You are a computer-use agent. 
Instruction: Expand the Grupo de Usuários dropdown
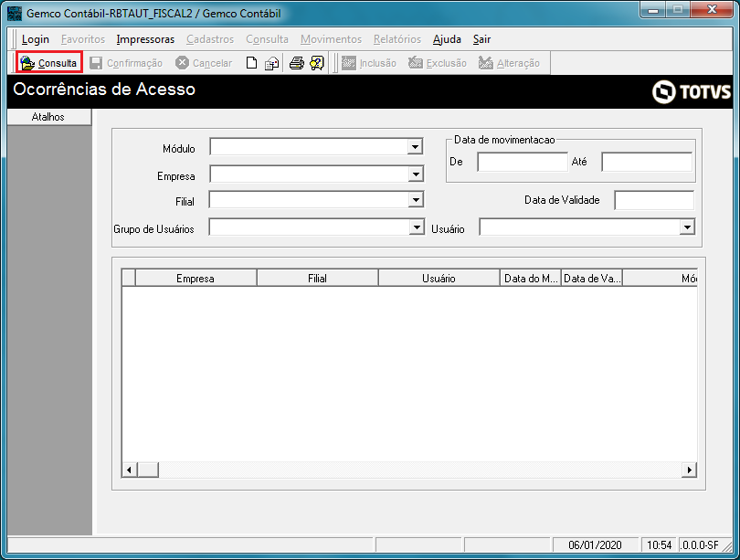pyautogui.click(x=416, y=227)
